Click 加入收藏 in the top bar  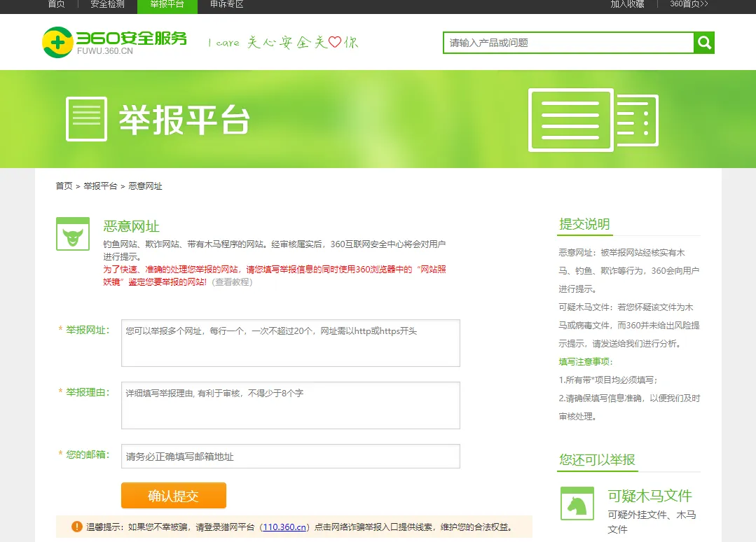(x=627, y=4)
